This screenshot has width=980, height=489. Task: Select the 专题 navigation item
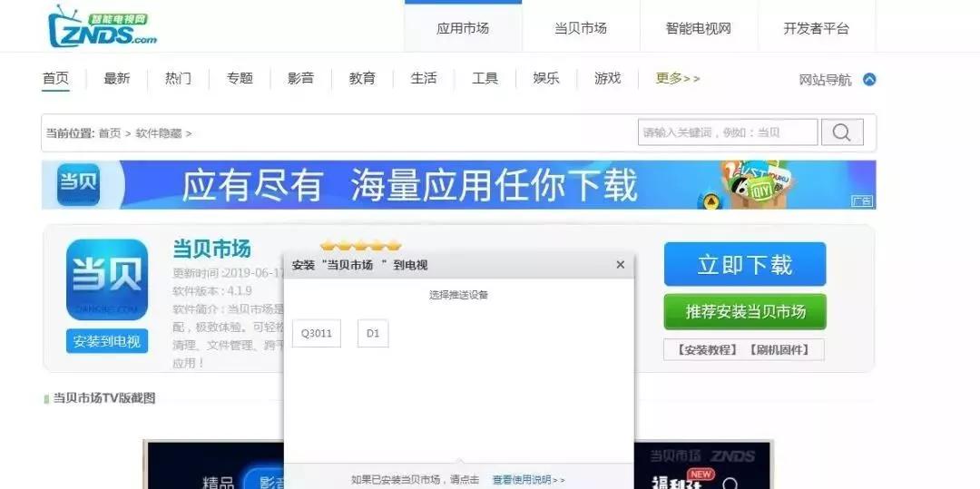[240, 79]
